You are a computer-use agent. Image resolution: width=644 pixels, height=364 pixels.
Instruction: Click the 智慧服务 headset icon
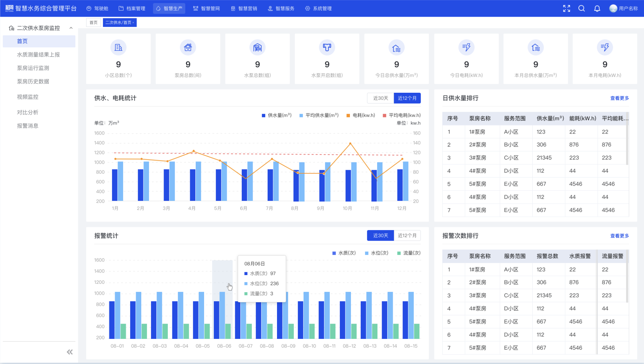[x=270, y=8]
